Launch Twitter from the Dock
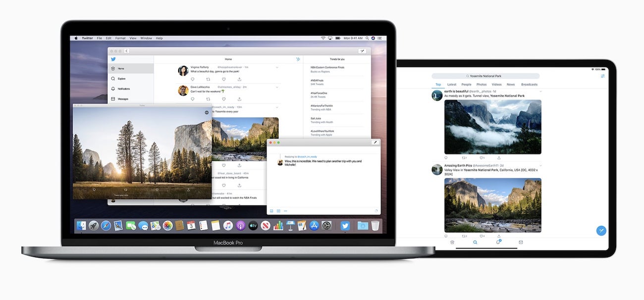644x300 pixels. pyautogui.click(x=345, y=226)
